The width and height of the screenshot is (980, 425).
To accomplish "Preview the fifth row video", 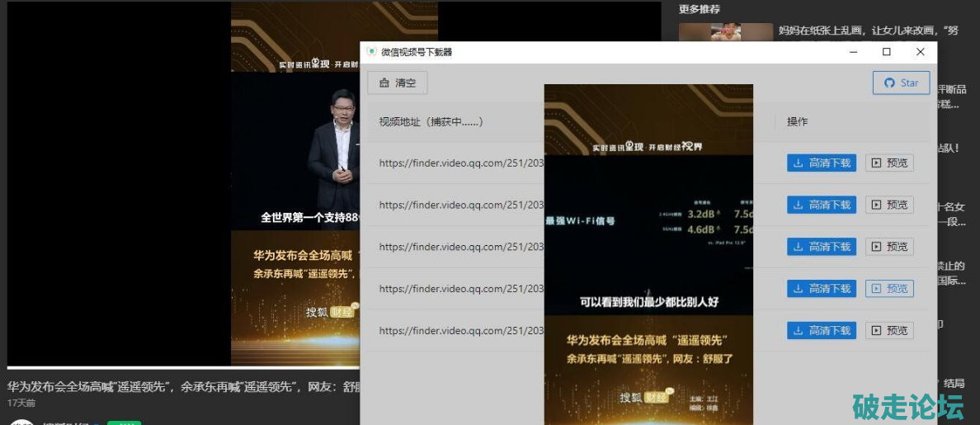I will [x=889, y=331].
